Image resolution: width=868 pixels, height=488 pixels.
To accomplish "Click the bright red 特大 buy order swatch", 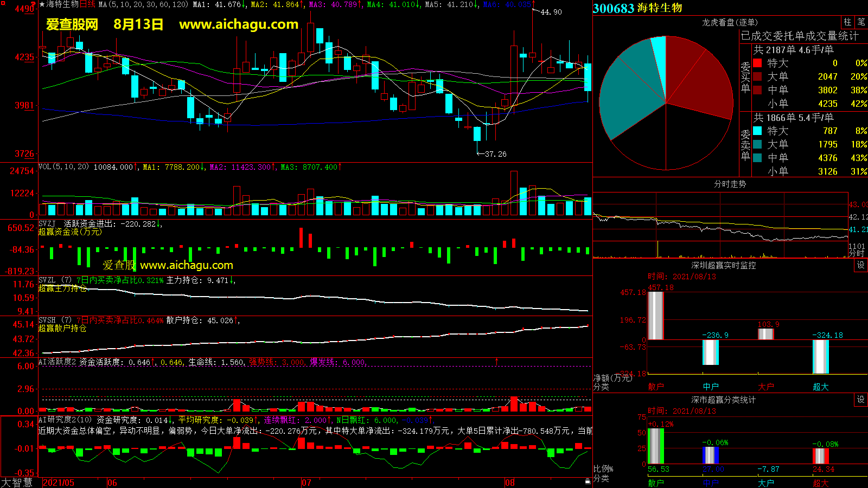I will coord(757,63).
